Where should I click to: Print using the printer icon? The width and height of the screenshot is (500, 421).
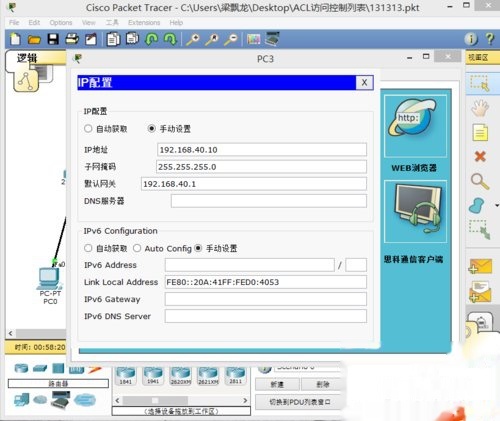point(72,39)
